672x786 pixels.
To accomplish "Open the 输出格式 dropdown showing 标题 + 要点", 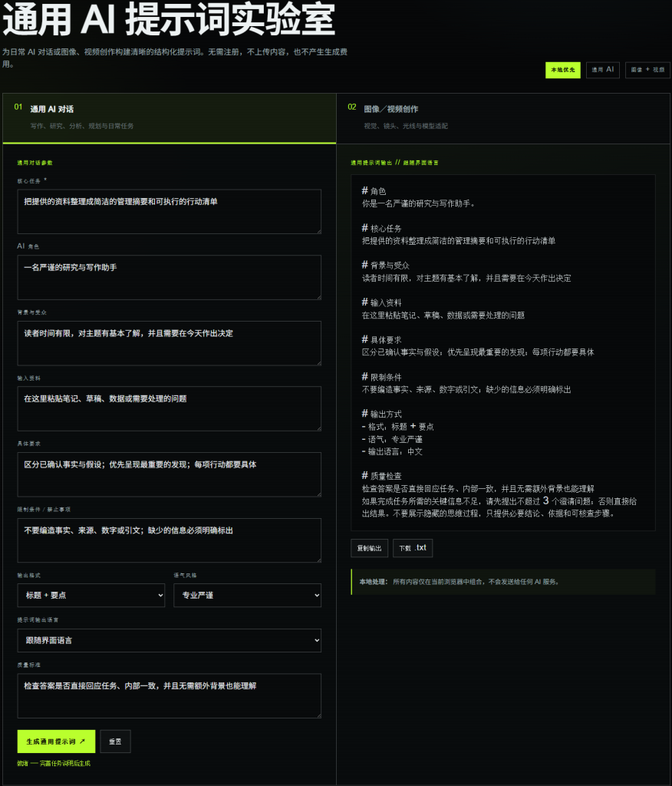I will pyautogui.click(x=91, y=595).
